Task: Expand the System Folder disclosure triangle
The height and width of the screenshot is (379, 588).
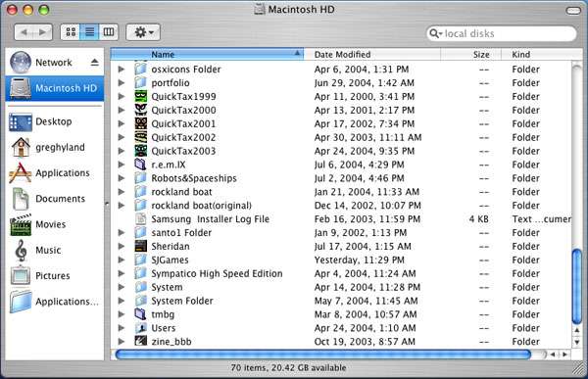Action: coord(122,301)
